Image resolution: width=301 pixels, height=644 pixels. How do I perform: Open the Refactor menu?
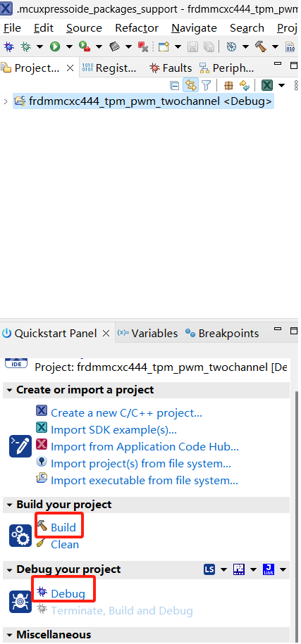[137, 28]
